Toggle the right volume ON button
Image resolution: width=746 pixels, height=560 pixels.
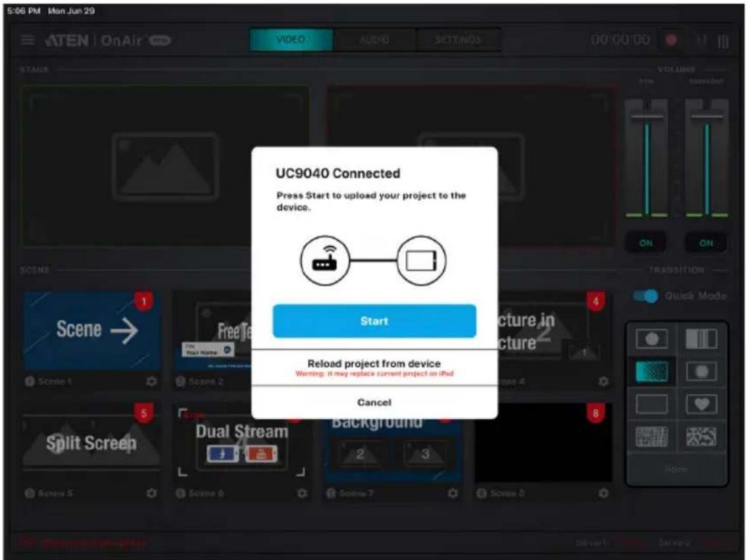point(707,243)
